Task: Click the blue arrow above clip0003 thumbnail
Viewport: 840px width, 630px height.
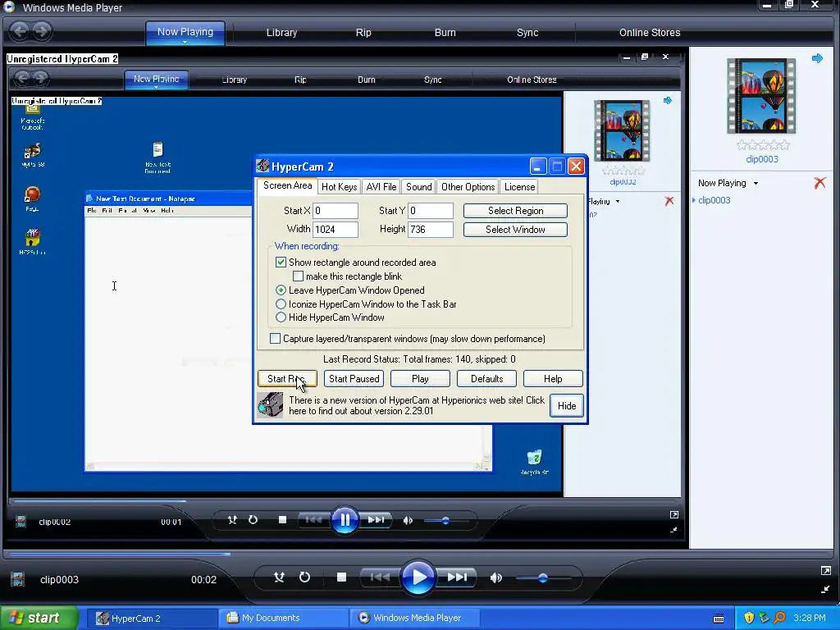Action: [x=817, y=58]
